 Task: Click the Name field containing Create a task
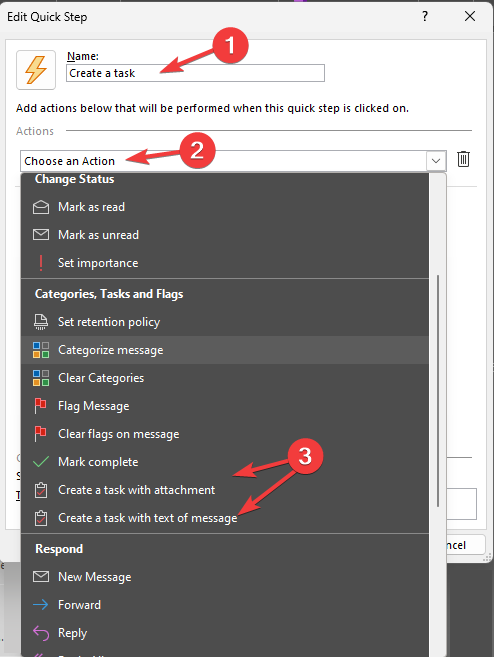coord(195,73)
